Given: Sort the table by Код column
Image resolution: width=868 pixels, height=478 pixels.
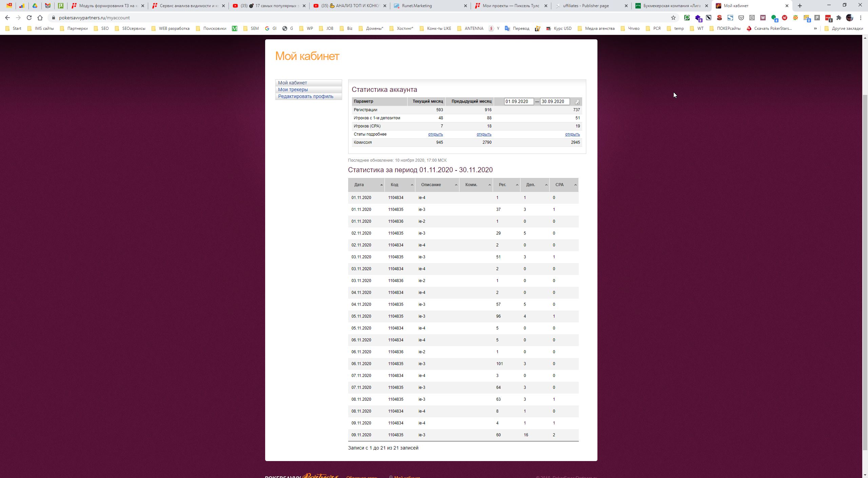Looking at the screenshot, I should (x=400, y=185).
